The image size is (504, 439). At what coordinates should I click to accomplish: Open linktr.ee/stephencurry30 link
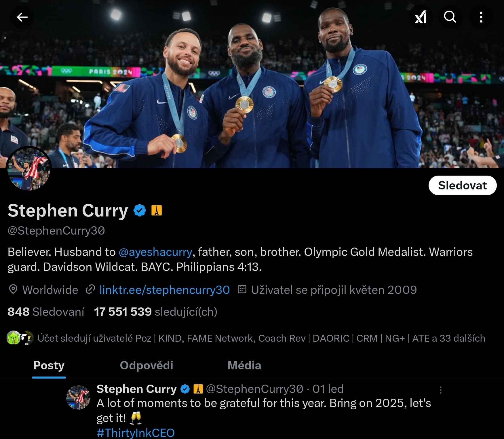[164, 290]
